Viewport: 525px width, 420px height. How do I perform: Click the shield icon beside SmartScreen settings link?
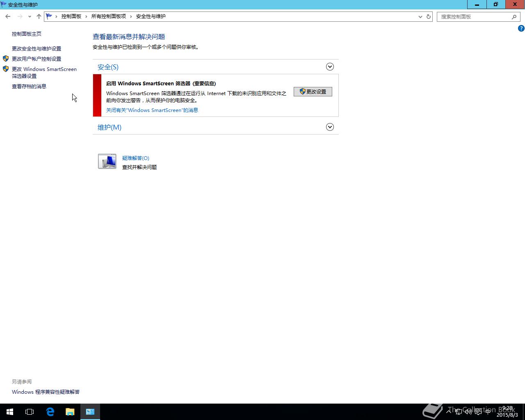point(6,69)
